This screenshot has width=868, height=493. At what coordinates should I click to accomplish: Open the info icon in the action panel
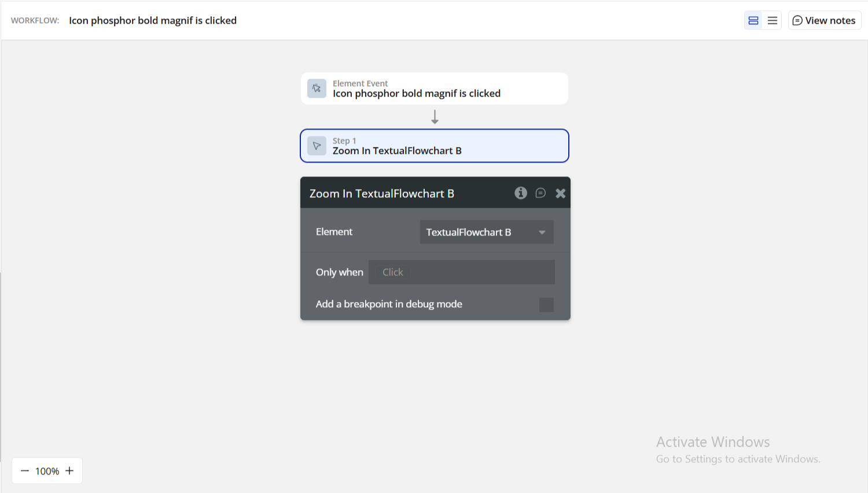[x=521, y=193]
